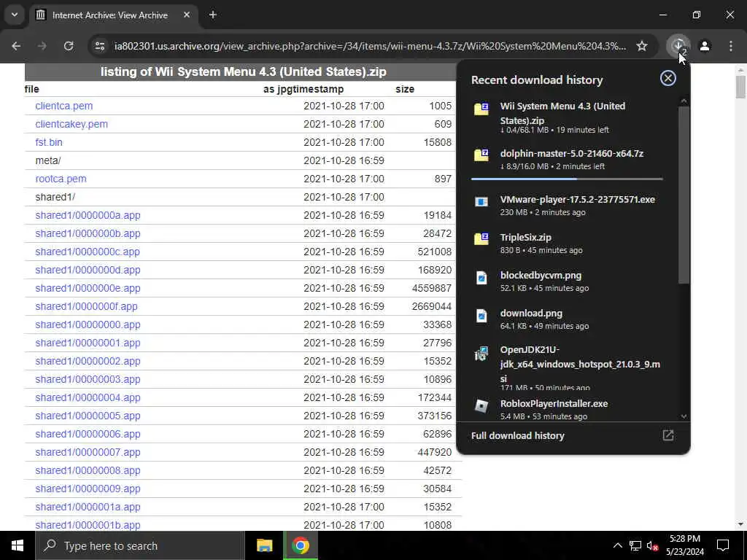Open the muted volume tray icon
Viewport: 747px width, 560px height.
tap(652, 545)
